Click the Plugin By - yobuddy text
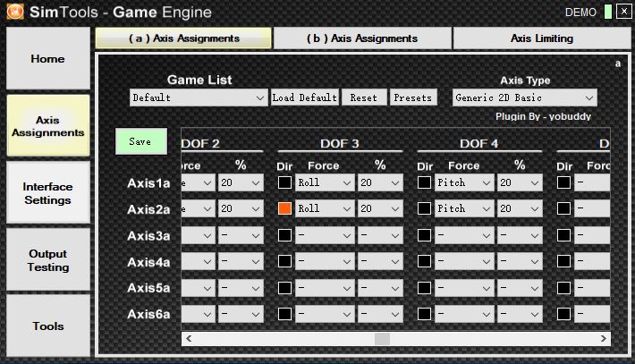The height and width of the screenshot is (364, 635). 543,116
